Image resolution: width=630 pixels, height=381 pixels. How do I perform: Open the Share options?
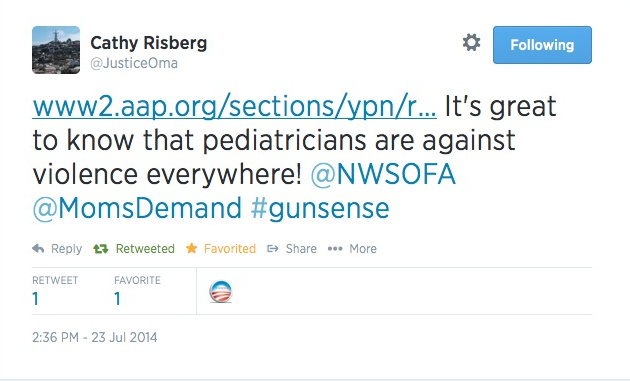tap(301, 249)
